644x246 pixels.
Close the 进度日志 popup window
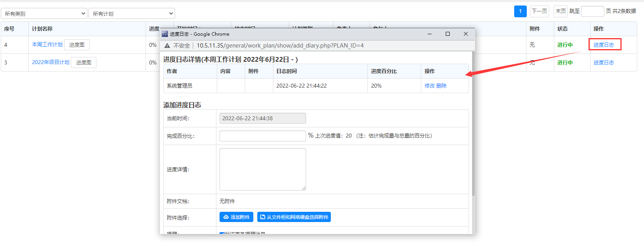coord(465,34)
